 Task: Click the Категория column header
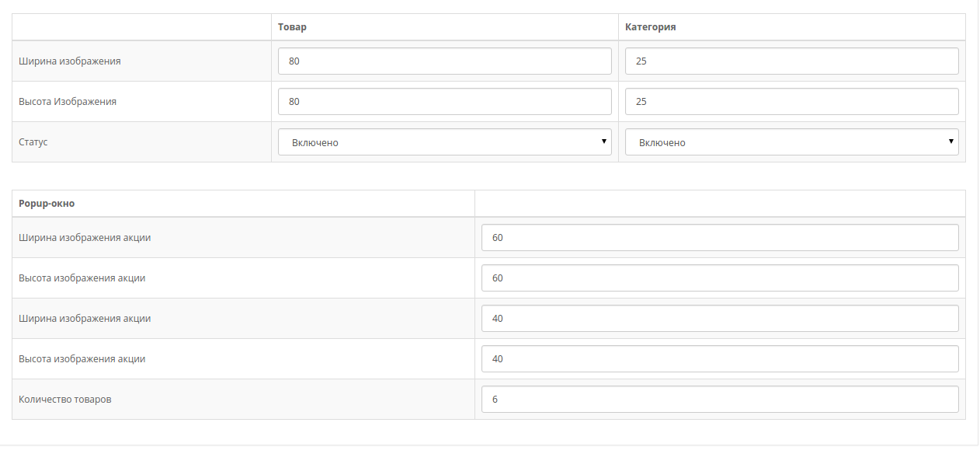coord(650,26)
